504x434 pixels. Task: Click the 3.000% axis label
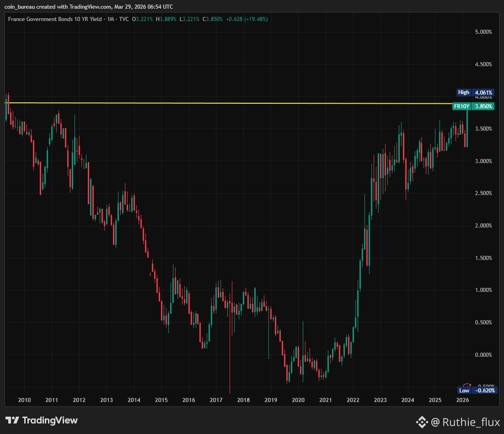tap(483, 161)
